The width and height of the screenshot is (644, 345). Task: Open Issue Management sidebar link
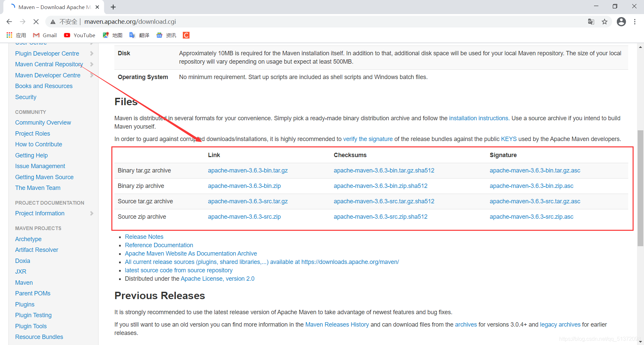point(40,166)
